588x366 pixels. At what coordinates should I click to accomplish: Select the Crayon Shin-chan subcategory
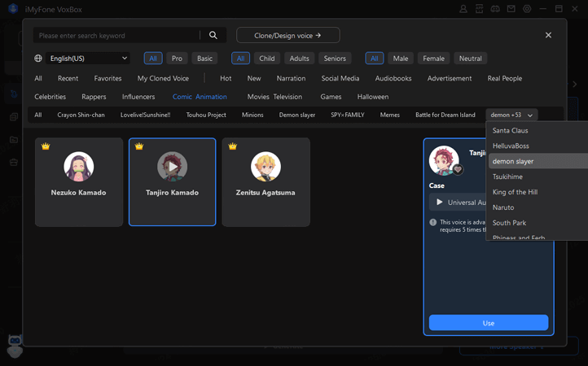click(x=81, y=115)
